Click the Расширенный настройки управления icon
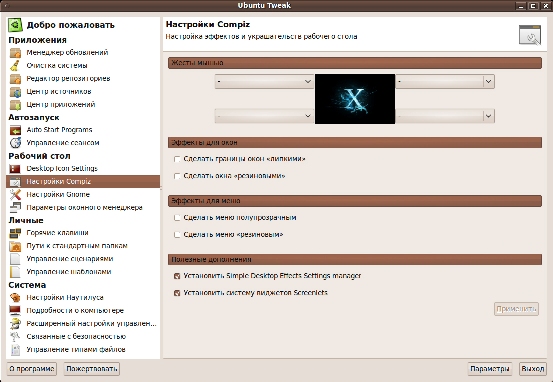 [15, 324]
